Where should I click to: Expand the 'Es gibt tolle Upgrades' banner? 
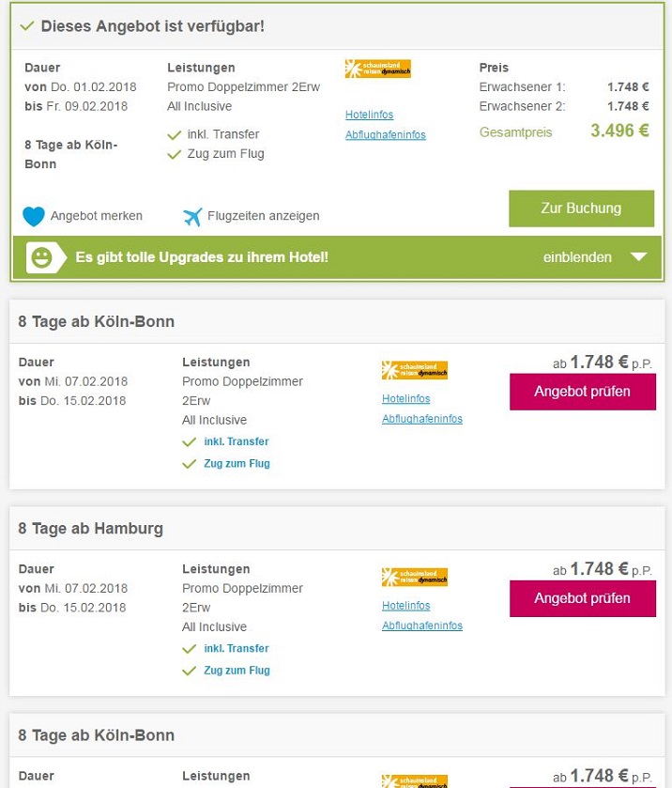coord(202,257)
